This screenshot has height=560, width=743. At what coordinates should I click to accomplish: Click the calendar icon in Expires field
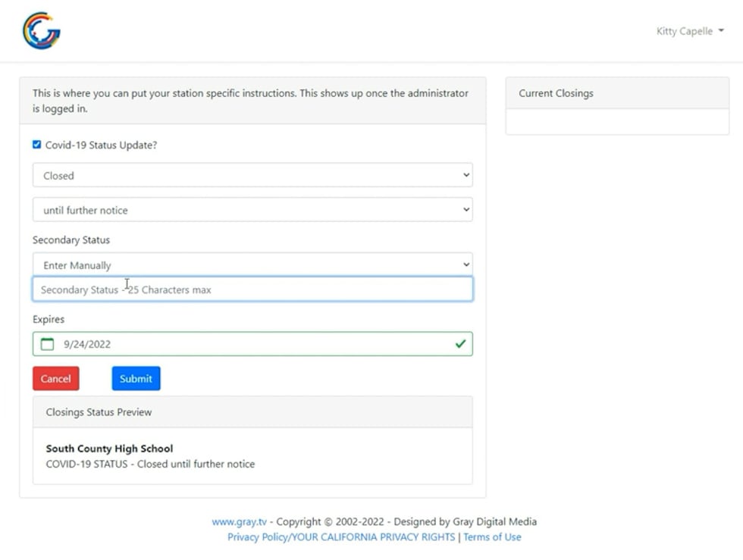[x=48, y=344]
